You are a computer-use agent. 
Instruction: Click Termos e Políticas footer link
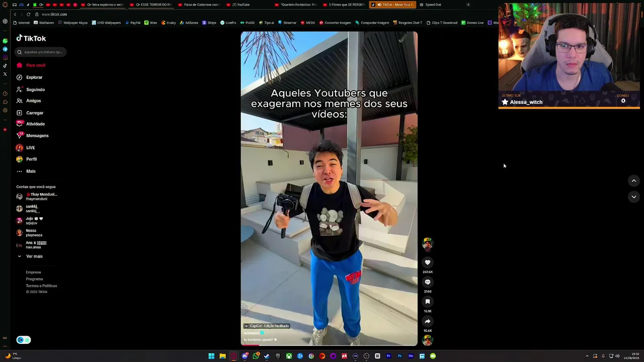(41, 286)
